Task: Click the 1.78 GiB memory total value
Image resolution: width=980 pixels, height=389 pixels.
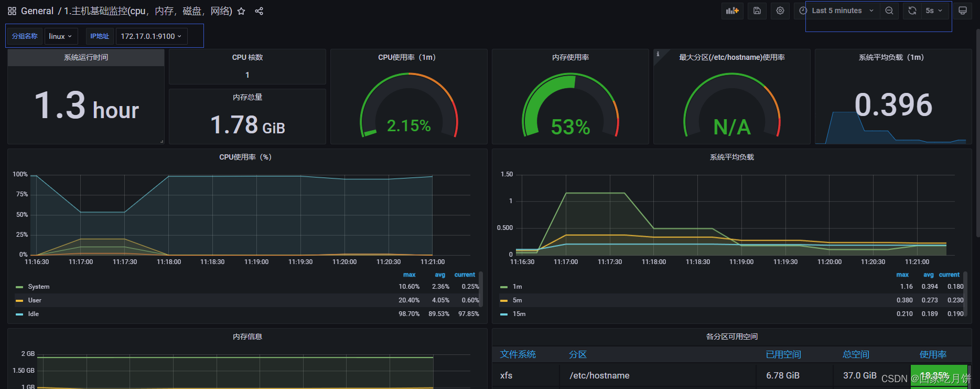Action: click(247, 125)
